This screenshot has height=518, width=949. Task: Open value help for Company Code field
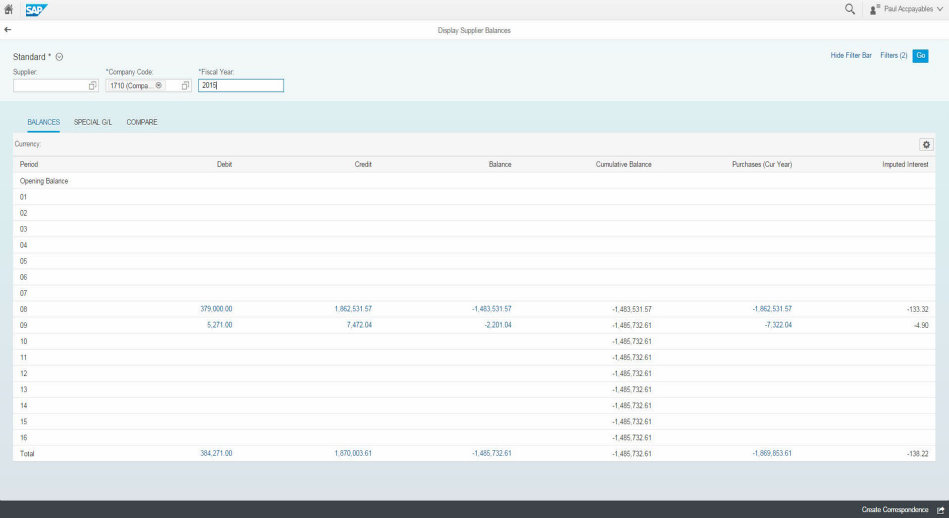coord(185,86)
